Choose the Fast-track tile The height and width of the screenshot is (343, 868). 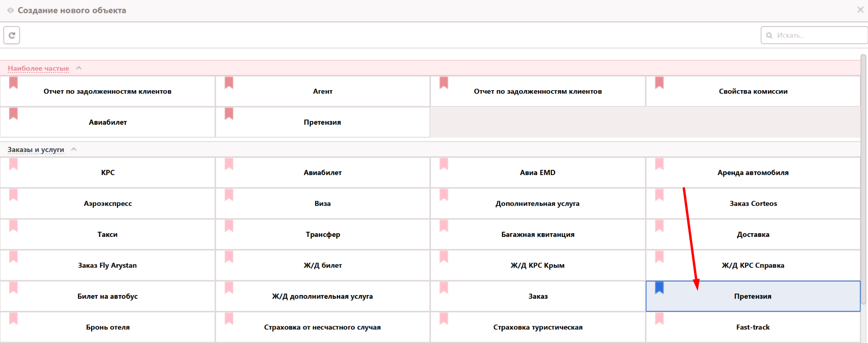tap(753, 327)
